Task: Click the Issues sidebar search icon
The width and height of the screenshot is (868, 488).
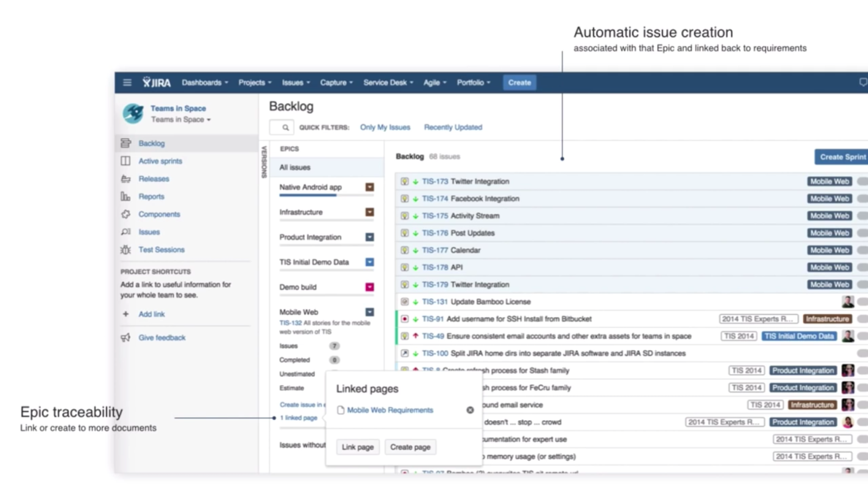Action: click(125, 232)
